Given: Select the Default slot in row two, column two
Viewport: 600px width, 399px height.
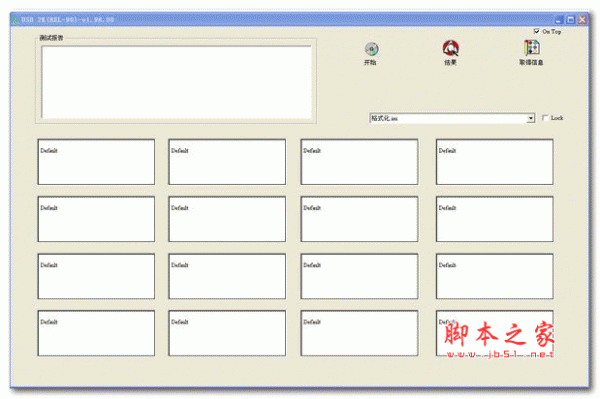Looking at the screenshot, I should (x=227, y=219).
